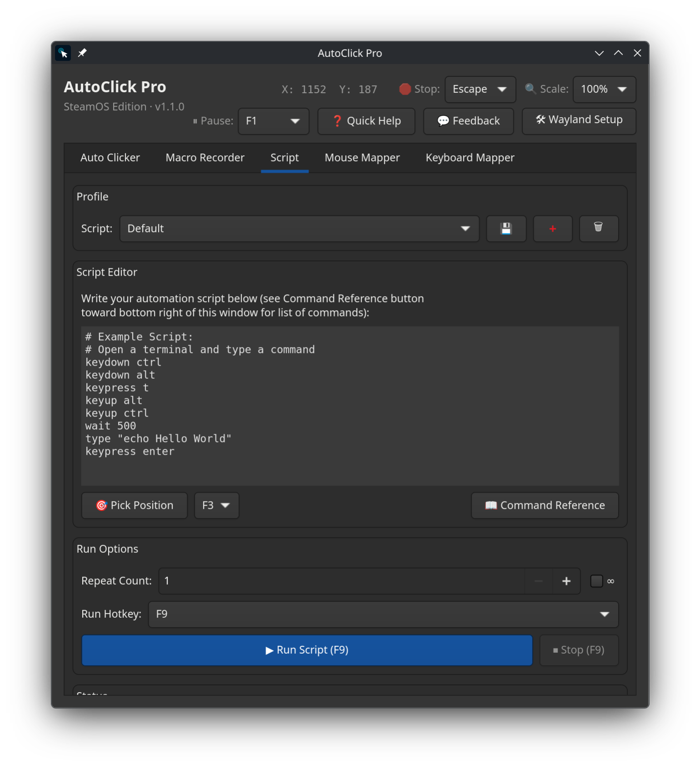Image resolution: width=700 pixels, height=769 pixels.
Task: Open the Keyboard Mapper tab
Action: click(x=470, y=158)
